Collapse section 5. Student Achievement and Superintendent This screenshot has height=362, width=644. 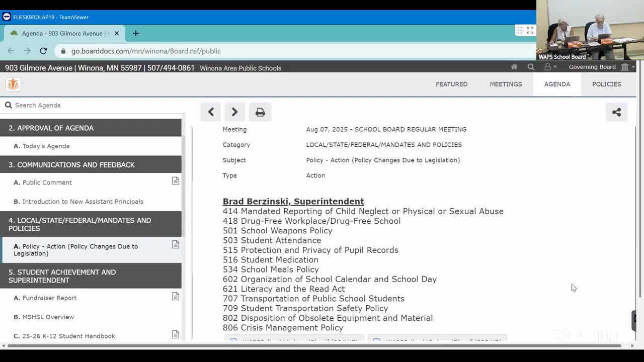click(x=91, y=276)
